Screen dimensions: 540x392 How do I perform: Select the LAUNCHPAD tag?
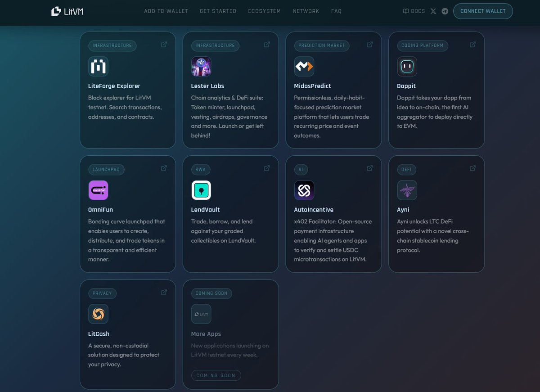click(106, 169)
